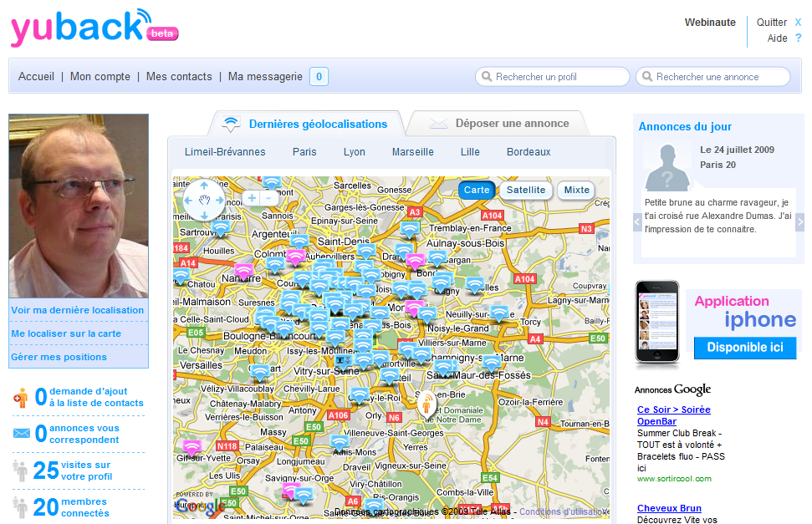The width and height of the screenshot is (812, 524).
Task: Click profile visits people icon
Action: tap(20, 471)
